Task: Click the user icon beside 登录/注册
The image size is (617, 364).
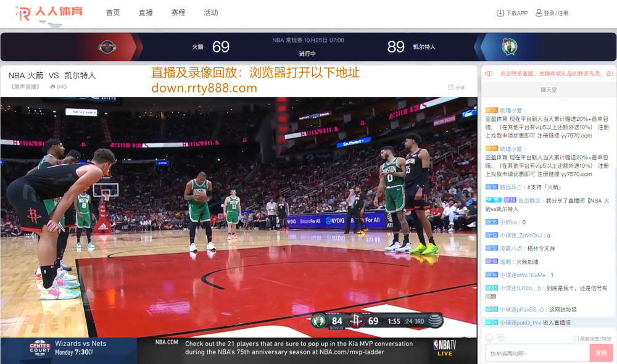Action: pyautogui.click(x=539, y=13)
